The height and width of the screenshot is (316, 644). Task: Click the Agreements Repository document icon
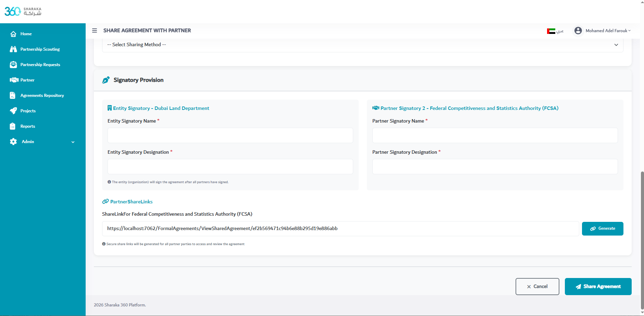tap(13, 96)
